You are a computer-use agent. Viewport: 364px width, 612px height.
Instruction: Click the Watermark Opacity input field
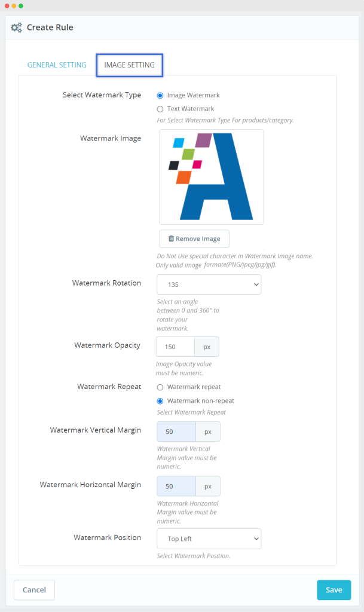click(x=175, y=347)
